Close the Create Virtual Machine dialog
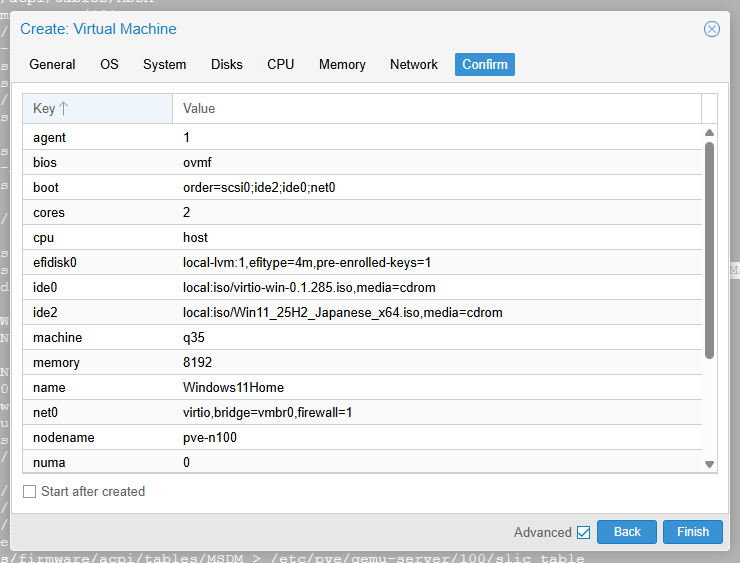The height and width of the screenshot is (563, 740). [712, 29]
